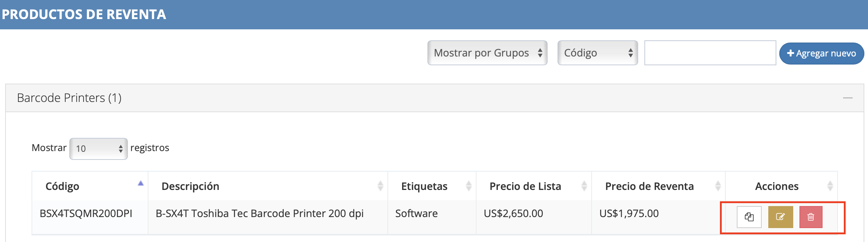This screenshot has height=242, width=868.
Task: Duplicate the BSX4TSQMR200DPI product
Action: [x=749, y=217]
